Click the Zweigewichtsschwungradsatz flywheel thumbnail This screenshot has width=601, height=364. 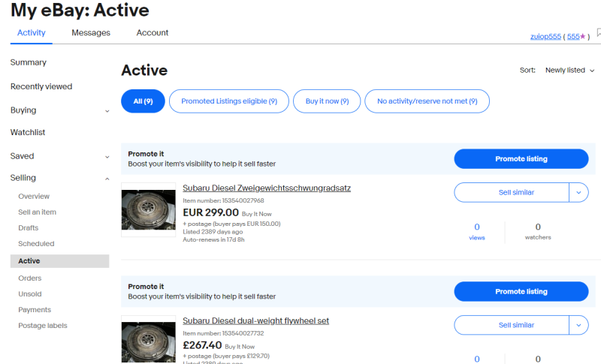click(x=148, y=209)
